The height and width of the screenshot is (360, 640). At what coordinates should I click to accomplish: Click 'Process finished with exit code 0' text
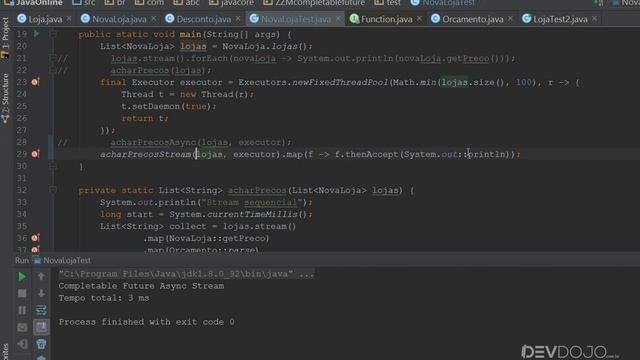[x=147, y=322]
